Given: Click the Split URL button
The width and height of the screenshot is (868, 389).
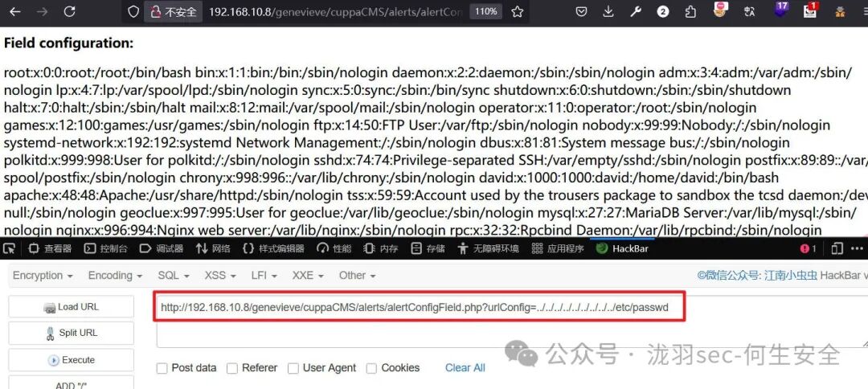Looking at the screenshot, I should pos(72,333).
